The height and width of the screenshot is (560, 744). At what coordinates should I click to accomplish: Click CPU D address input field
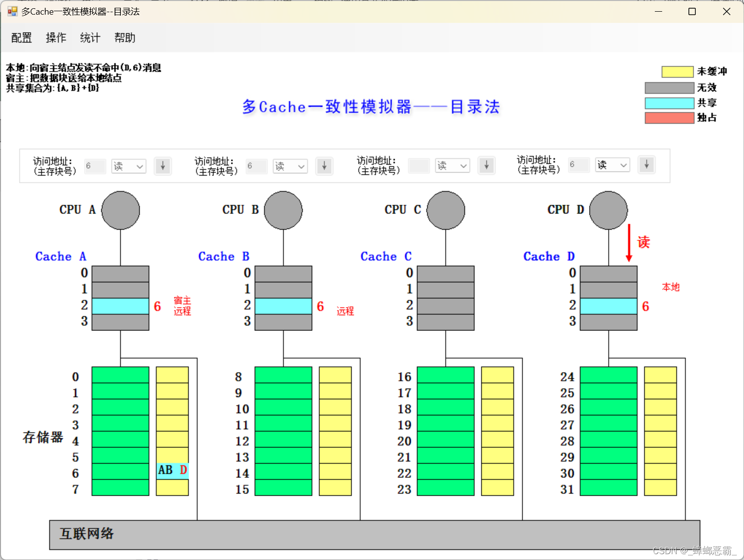coord(579,165)
